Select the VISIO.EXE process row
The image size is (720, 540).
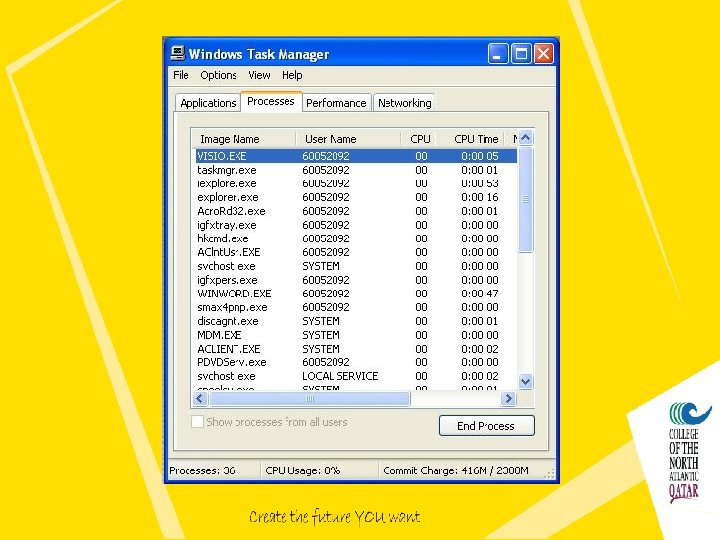(x=356, y=156)
